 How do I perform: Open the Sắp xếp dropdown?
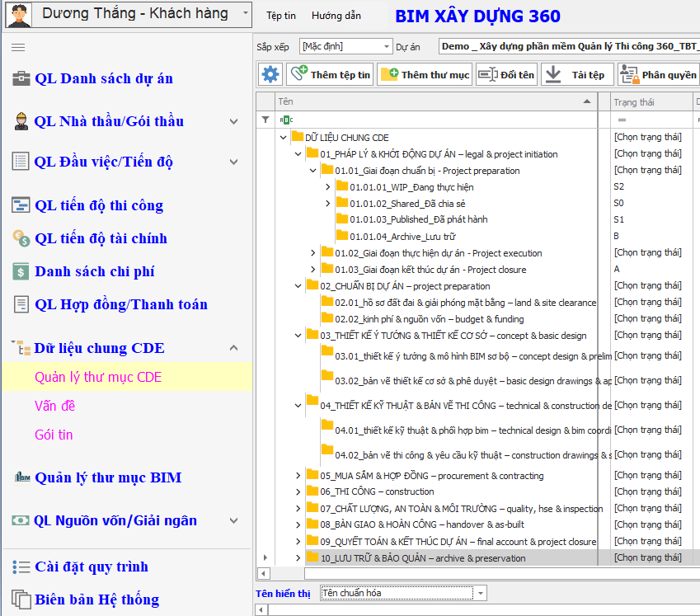pyautogui.click(x=387, y=47)
